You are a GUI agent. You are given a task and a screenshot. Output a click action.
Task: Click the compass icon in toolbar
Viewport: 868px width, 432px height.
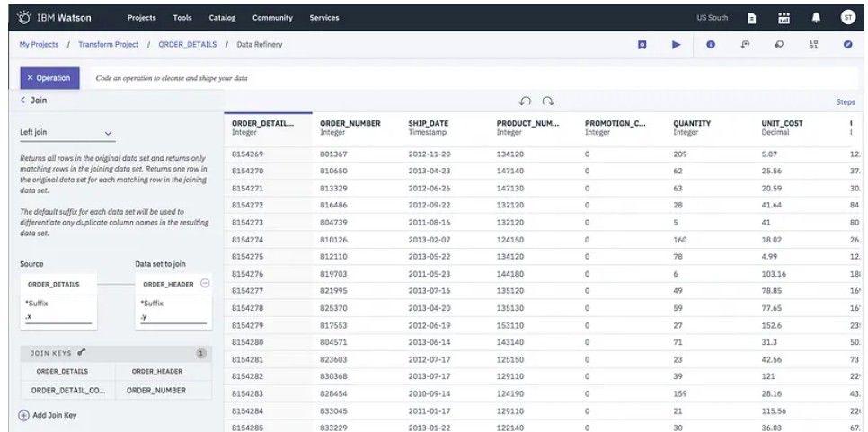847,45
